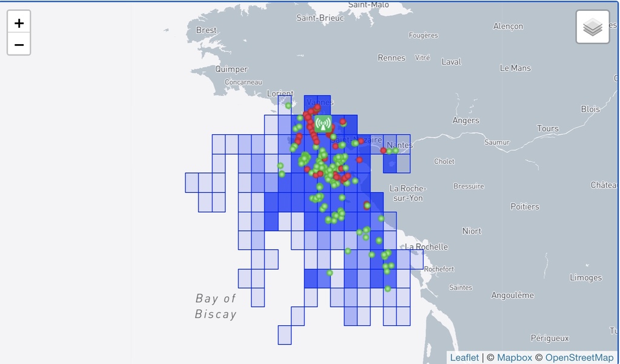This screenshot has height=364, width=620.
Task: Click the red marker left of Nantes
Action: coord(383,151)
